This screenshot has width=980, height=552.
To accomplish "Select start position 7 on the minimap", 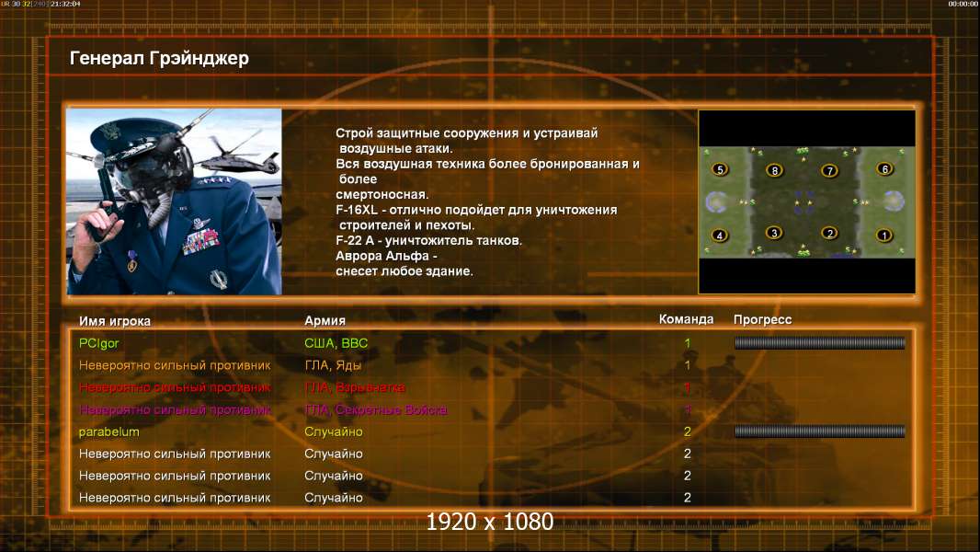I will (829, 171).
